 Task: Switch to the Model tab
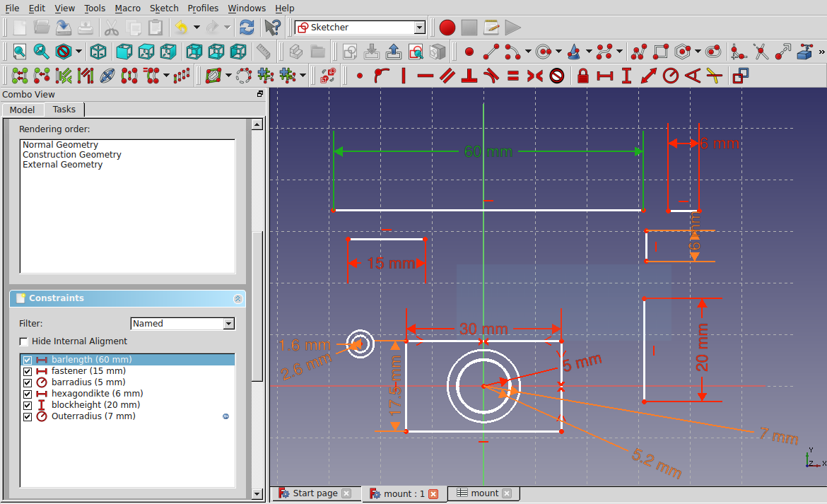click(22, 110)
